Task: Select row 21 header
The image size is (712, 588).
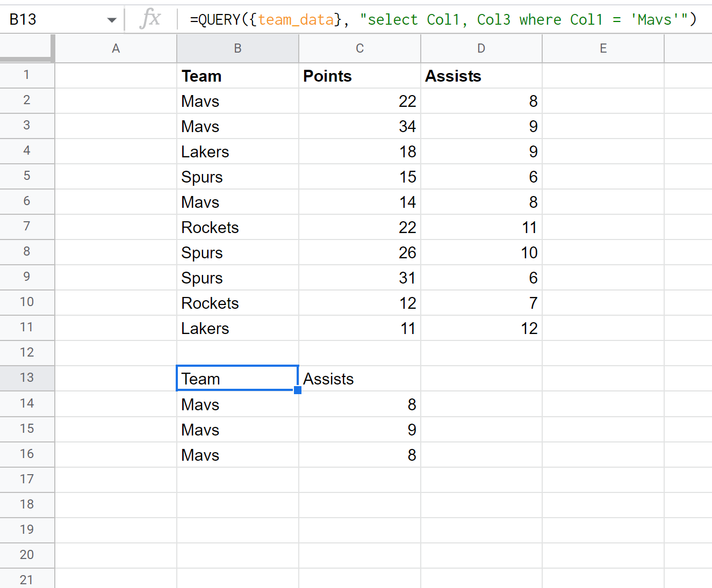Action: [x=27, y=579]
